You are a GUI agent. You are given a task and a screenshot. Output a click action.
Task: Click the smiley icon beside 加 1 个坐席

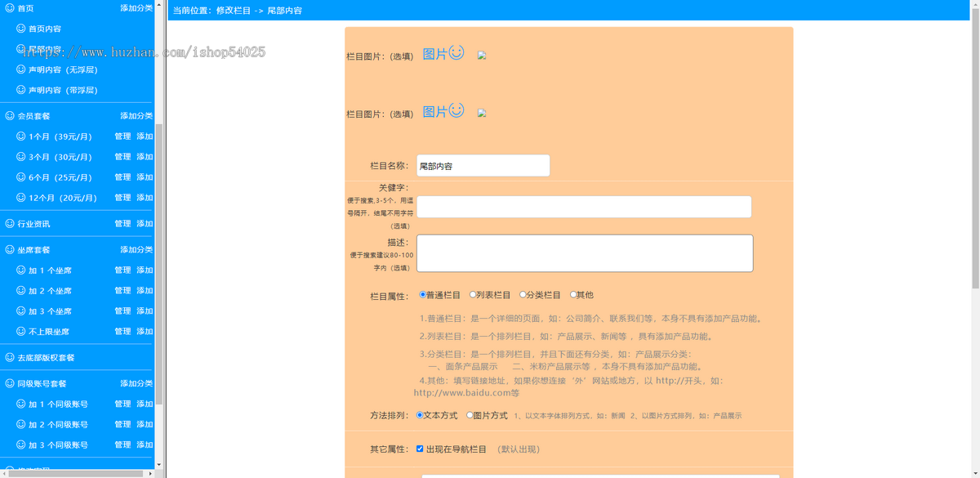(21, 270)
